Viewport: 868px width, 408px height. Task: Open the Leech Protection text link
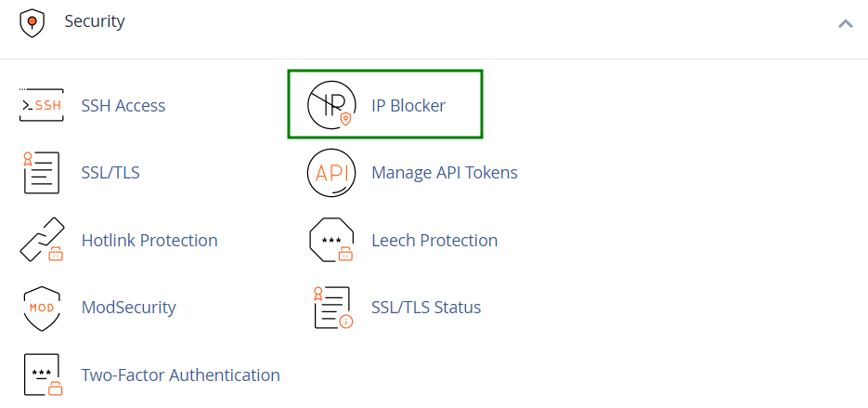coord(434,240)
